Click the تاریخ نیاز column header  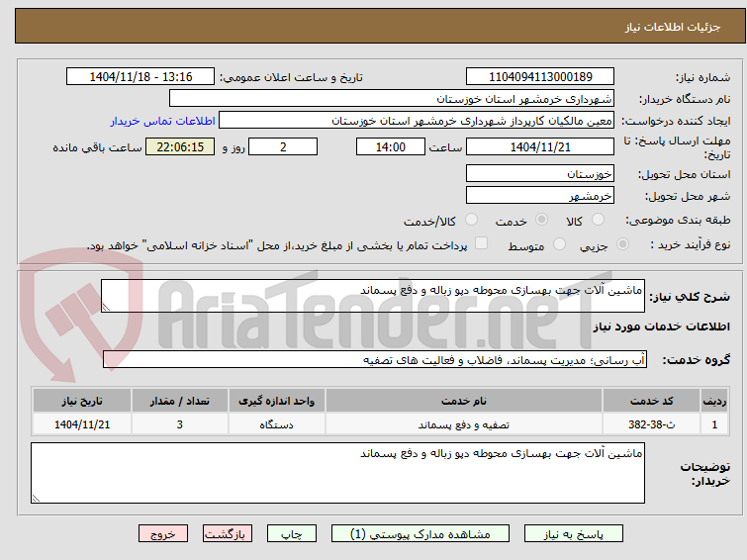pos(82,401)
